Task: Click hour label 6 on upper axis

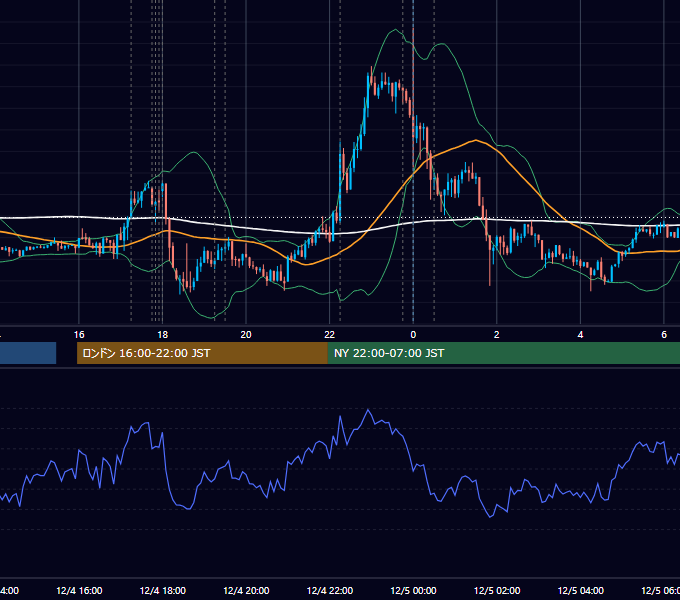Action: coord(664,335)
